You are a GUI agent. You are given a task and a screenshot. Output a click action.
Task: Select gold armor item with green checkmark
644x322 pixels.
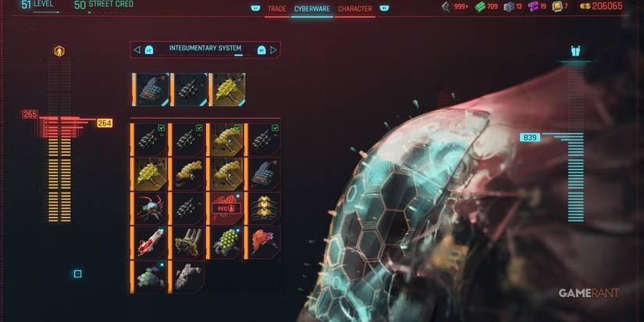[225, 139]
